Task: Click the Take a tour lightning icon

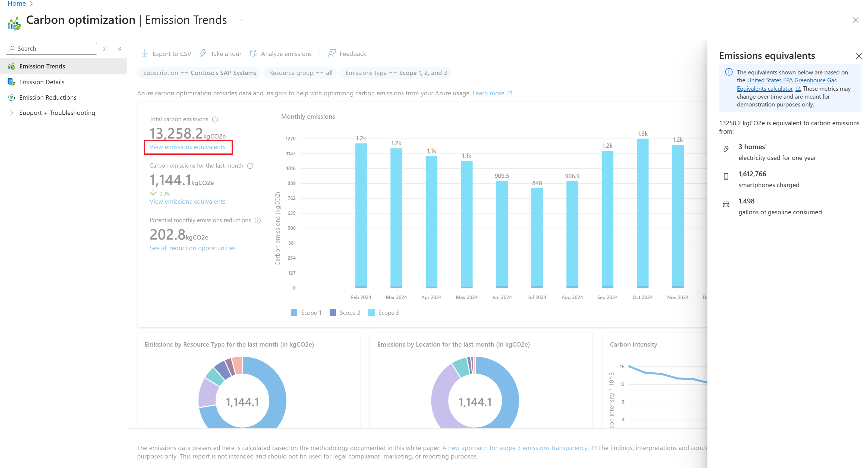Action: pos(203,54)
